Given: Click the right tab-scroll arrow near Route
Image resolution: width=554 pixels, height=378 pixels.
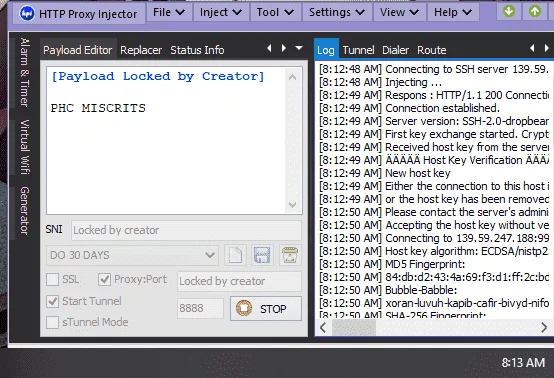Looking at the screenshot, I should [546, 48].
